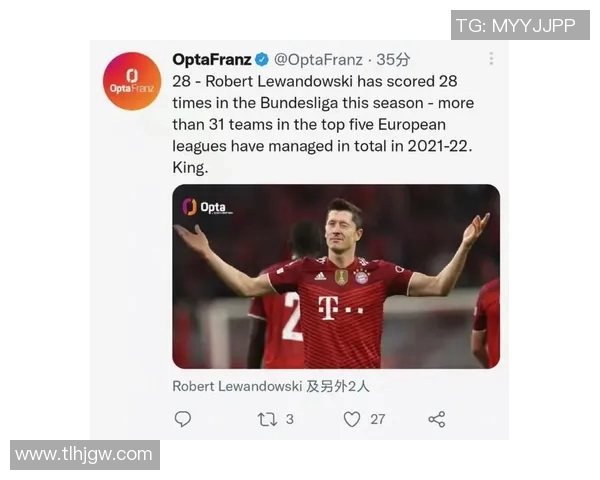Click the tweet text about 28 goals

[323, 124]
